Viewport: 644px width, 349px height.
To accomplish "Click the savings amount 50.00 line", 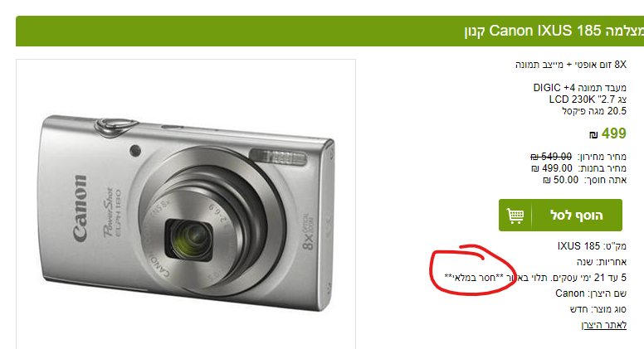I will tap(585, 180).
